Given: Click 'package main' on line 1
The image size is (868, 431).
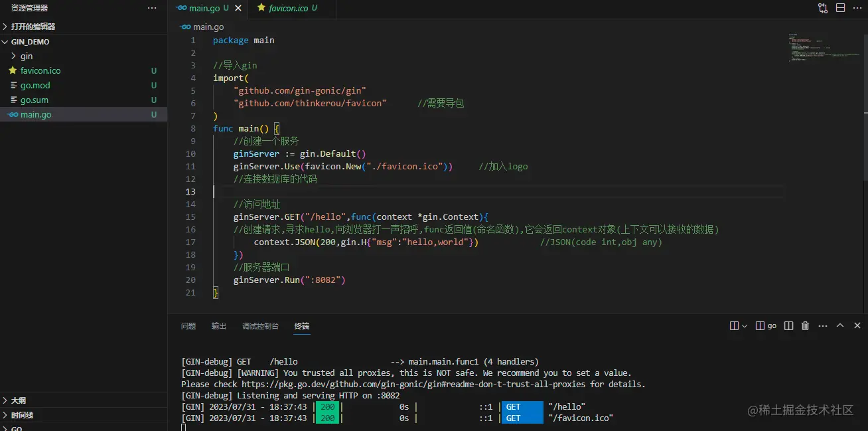Looking at the screenshot, I should (244, 40).
